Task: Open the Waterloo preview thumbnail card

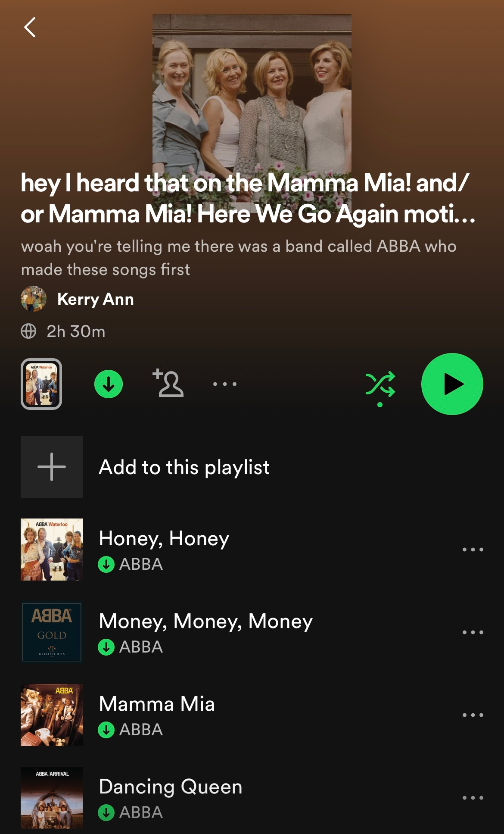Action: (41, 384)
